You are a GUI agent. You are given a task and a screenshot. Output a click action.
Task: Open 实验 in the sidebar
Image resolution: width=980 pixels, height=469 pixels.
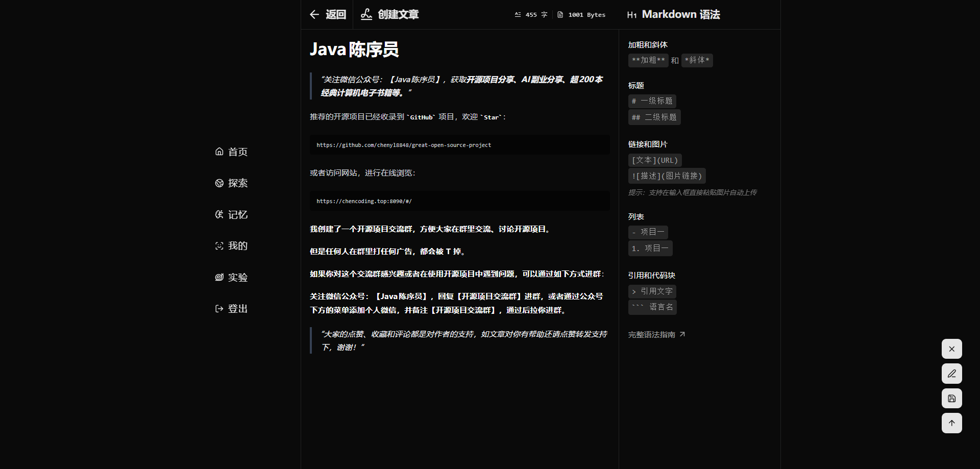click(232, 277)
